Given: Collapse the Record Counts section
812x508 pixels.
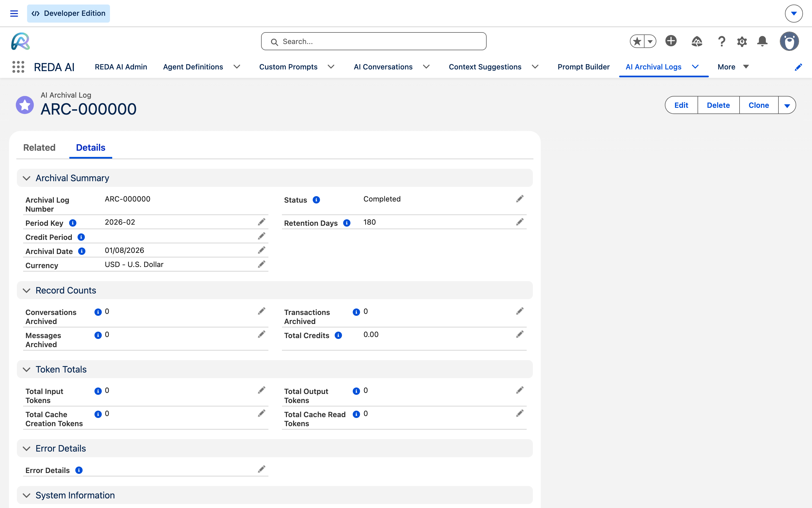Looking at the screenshot, I should 27,290.
